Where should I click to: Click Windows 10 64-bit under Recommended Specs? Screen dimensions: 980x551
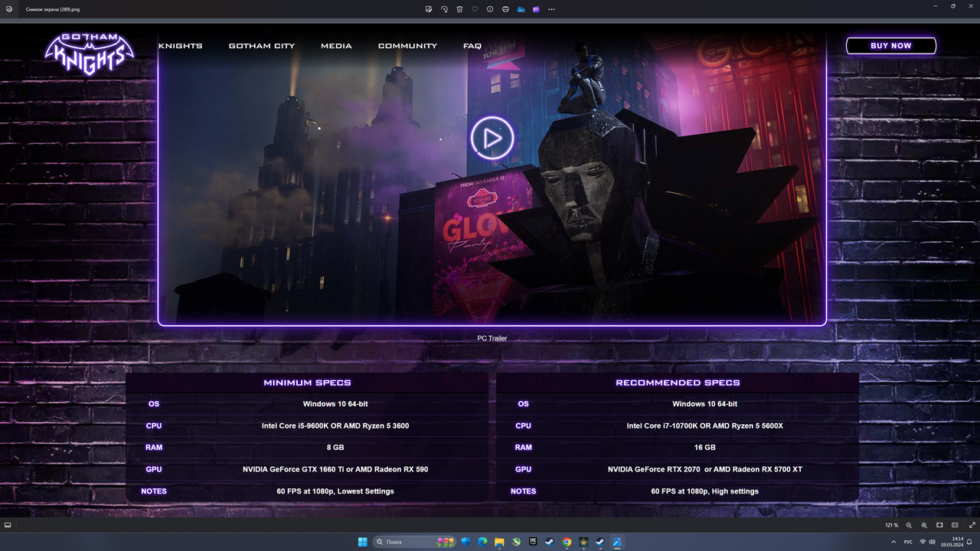pyautogui.click(x=705, y=404)
